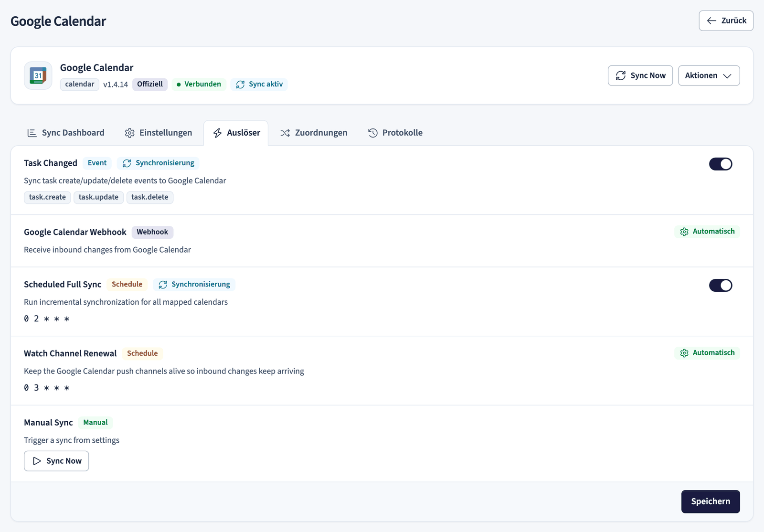Click the chevron arrow on Aktionen
The width and height of the screenshot is (764, 532).
tap(727, 76)
